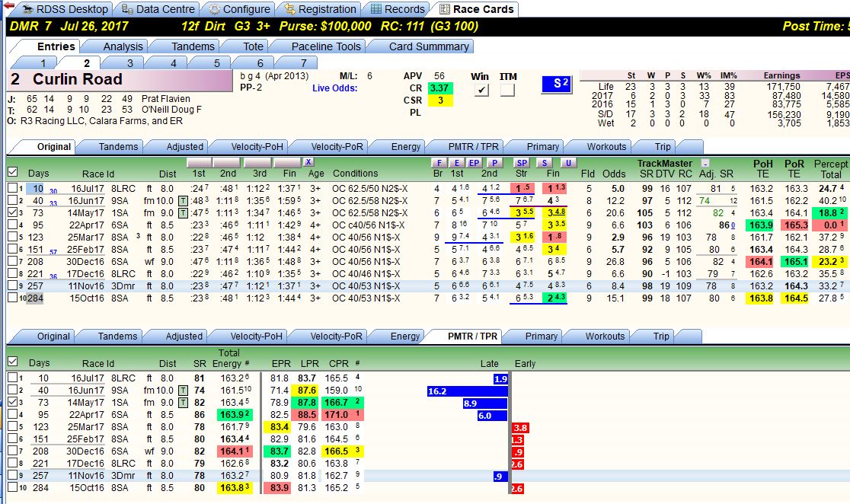This screenshot has width=850, height=504.
Task: Click the highlighted Days value 10
Action: pos(37,189)
